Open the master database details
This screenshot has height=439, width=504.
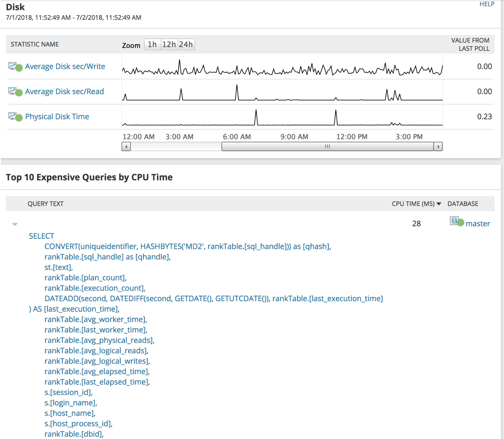(478, 223)
